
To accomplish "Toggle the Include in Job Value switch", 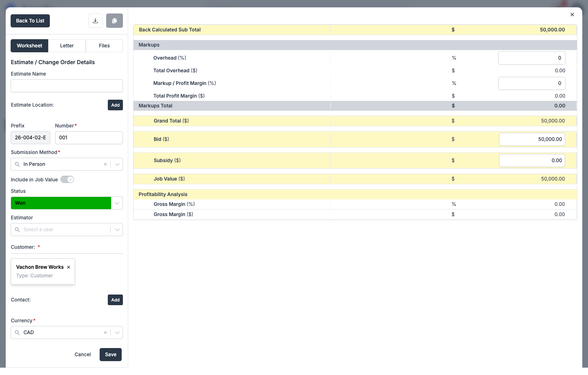I will [67, 180].
